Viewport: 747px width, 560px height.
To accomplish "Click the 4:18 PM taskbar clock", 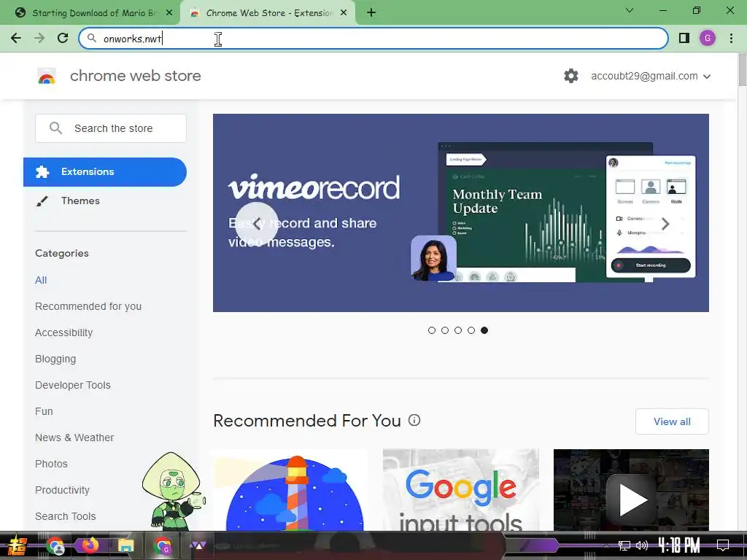I will (x=679, y=545).
